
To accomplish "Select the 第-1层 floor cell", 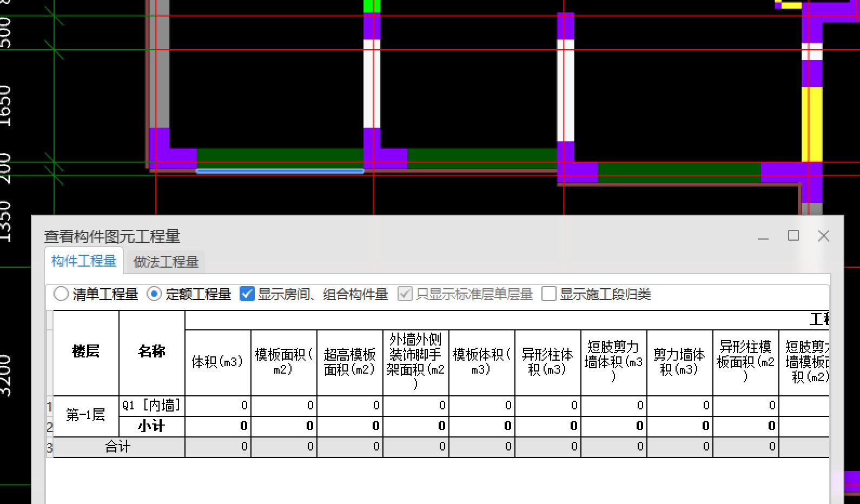I will point(86,416).
